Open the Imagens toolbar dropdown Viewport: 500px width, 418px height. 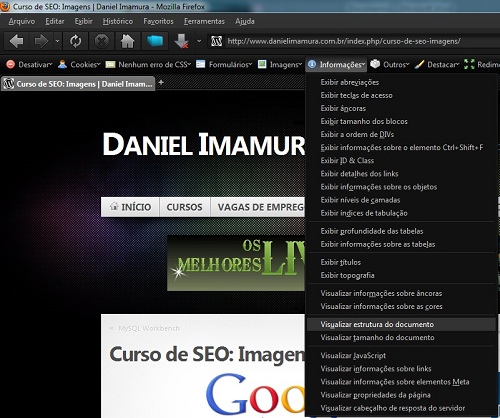point(280,64)
